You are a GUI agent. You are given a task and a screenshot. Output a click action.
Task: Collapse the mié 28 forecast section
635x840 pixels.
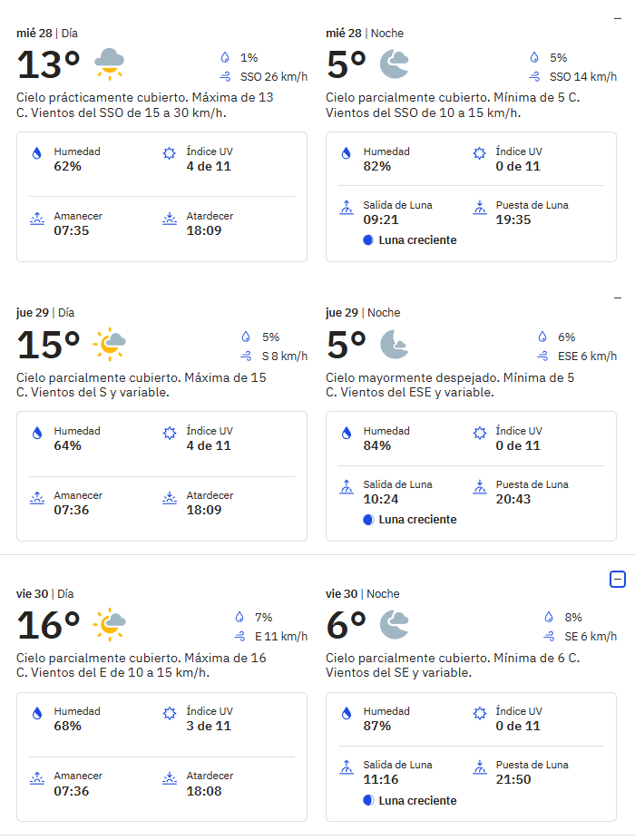[x=618, y=19]
